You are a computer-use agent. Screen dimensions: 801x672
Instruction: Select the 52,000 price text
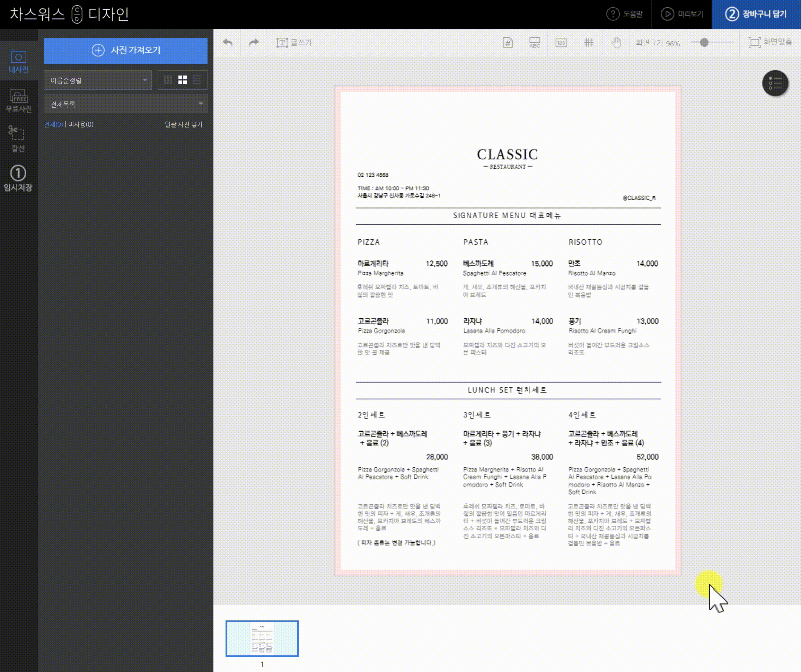(648, 457)
